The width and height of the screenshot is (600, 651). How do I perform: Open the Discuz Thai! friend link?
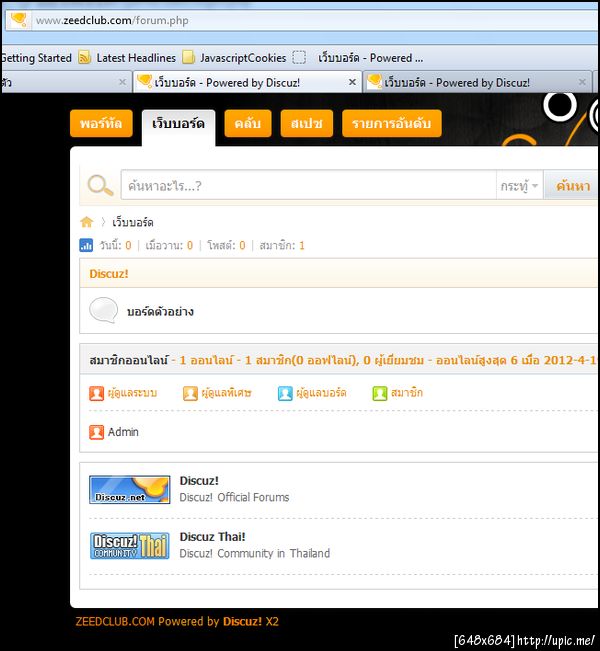[x=213, y=537]
